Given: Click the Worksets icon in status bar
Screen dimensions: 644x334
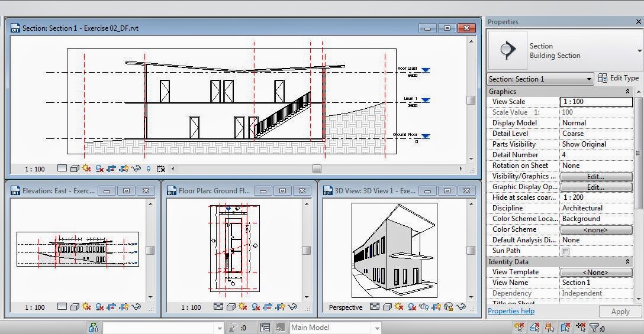Looking at the screenshot, I should click(x=94, y=327).
